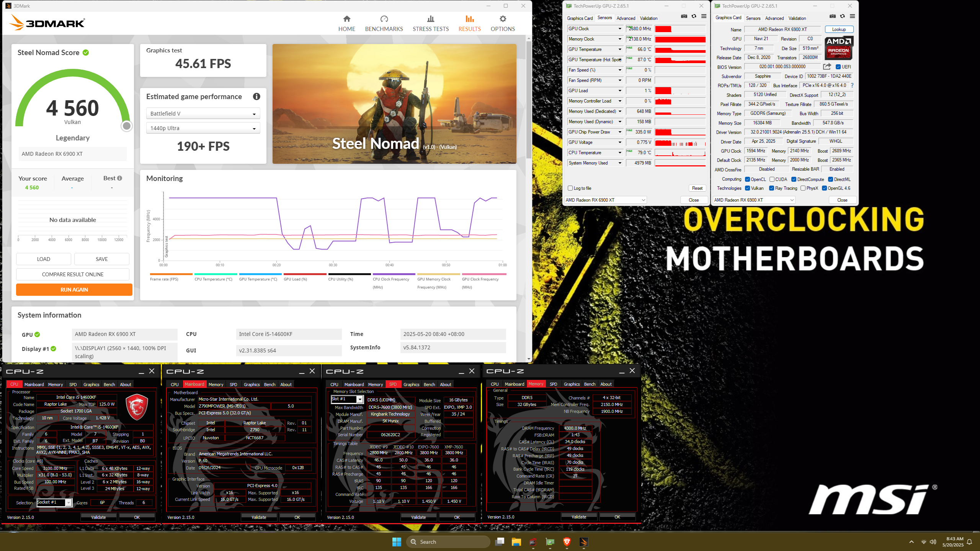Take screenshot via camera icon in GPU-Z Sensors window
The image size is (980, 551).
pyautogui.click(x=684, y=16)
